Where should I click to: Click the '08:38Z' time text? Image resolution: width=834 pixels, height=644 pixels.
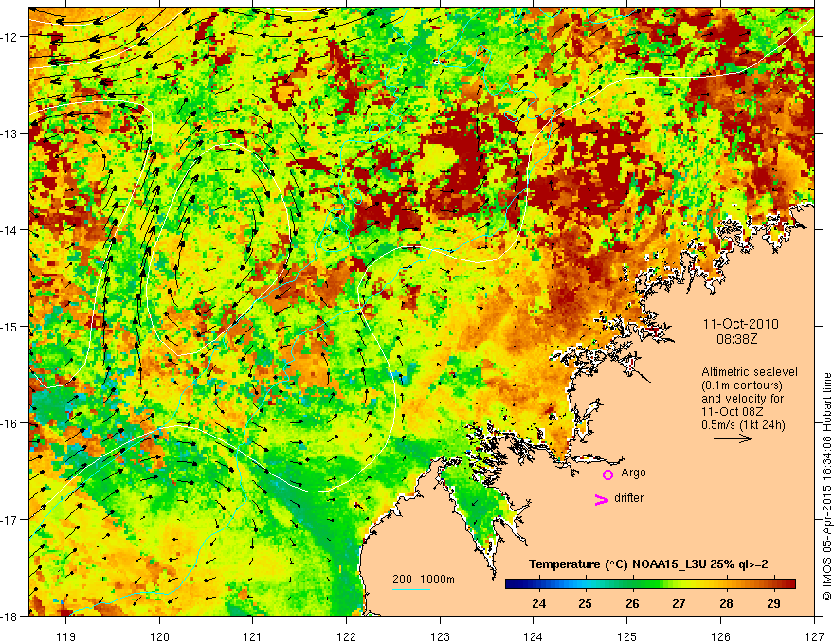pyautogui.click(x=736, y=339)
